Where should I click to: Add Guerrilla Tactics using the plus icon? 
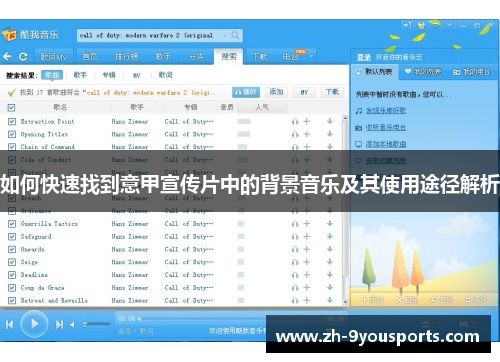pos(307,224)
